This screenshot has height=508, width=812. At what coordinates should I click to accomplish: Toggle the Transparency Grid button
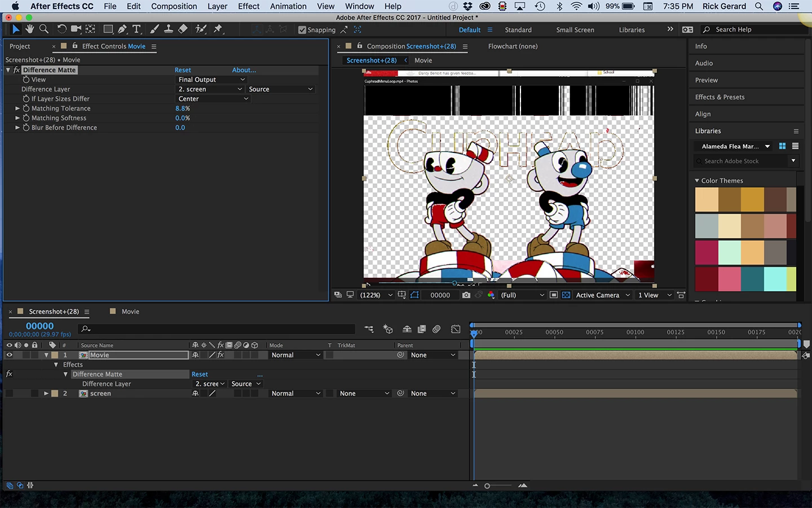pyautogui.click(x=566, y=295)
